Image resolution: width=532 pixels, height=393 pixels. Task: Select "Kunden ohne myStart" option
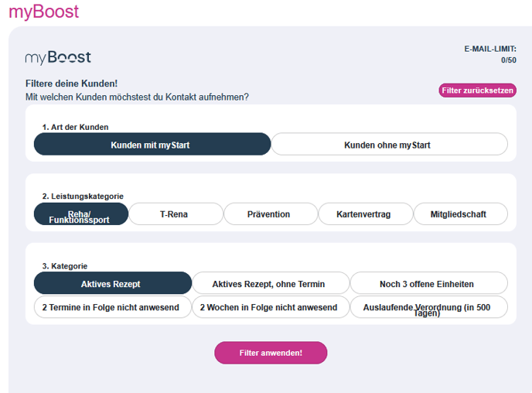pos(389,145)
